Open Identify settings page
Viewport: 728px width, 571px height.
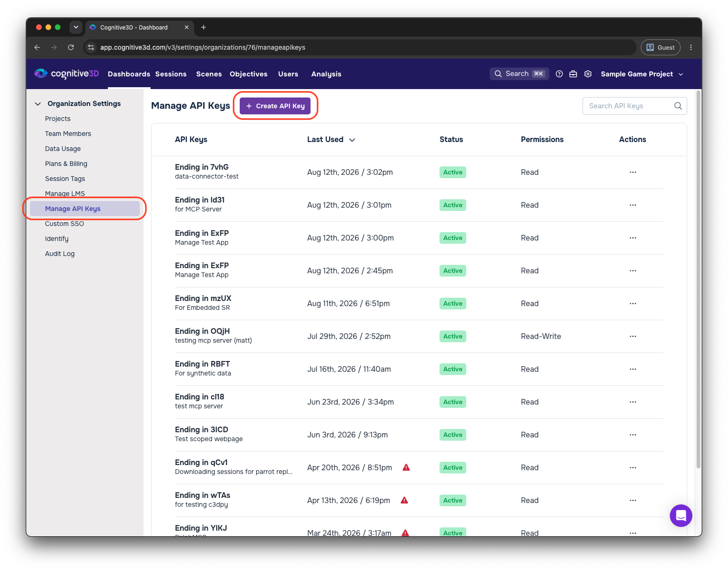click(57, 239)
